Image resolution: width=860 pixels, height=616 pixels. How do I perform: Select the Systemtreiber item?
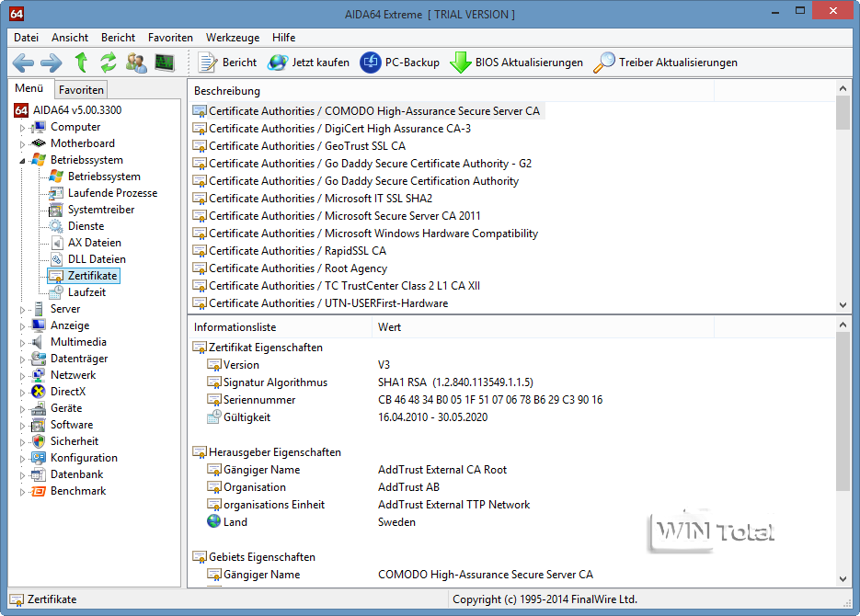pyautogui.click(x=101, y=210)
